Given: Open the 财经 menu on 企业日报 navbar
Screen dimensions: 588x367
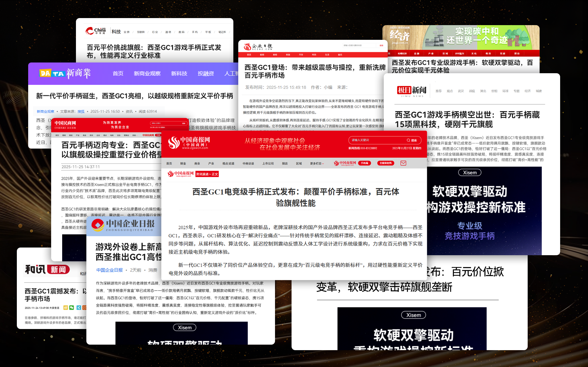Looking at the screenshot, I should pyautogui.click(x=275, y=55).
